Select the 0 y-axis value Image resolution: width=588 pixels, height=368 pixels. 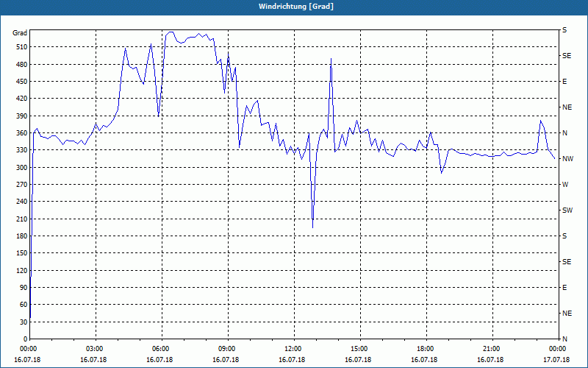click(26, 339)
